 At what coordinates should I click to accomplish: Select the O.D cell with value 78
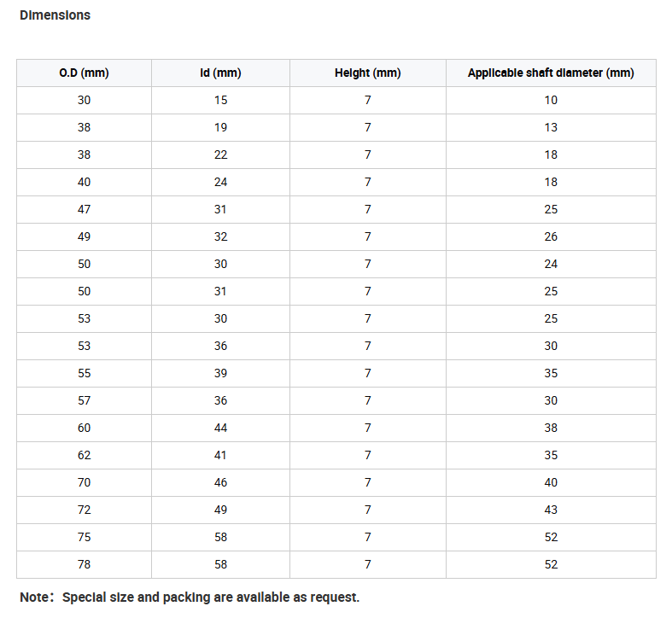84,564
